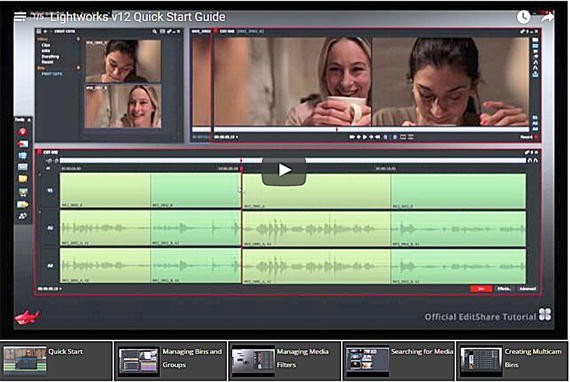The width and height of the screenshot is (570, 382).
Task: Toggle the A2 track label on the timeline
Action: (x=50, y=266)
